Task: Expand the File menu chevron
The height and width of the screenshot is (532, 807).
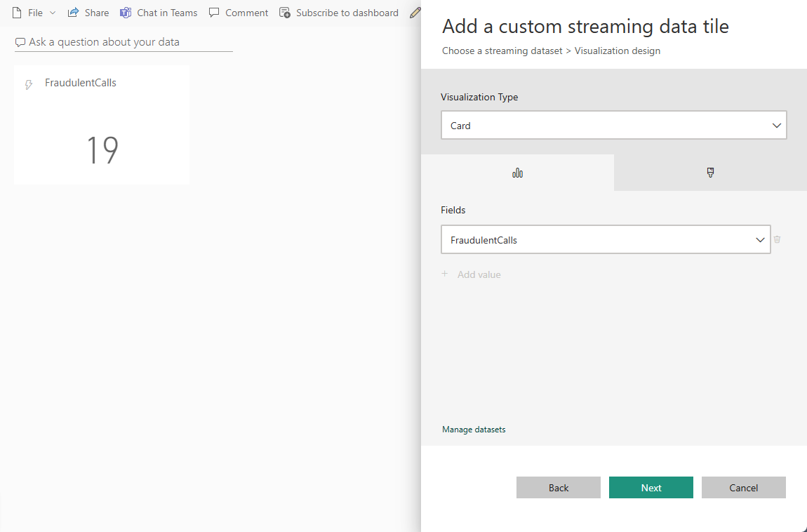Action: click(52, 12)
